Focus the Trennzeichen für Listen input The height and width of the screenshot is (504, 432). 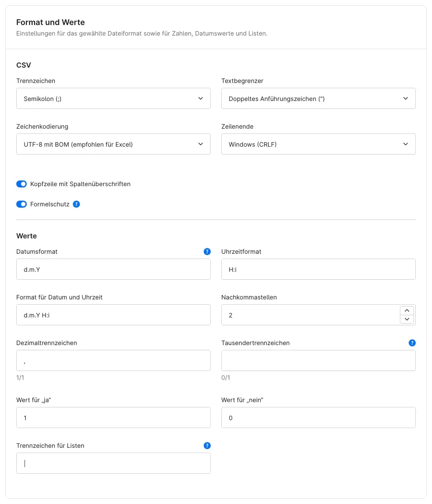point(113,463)
